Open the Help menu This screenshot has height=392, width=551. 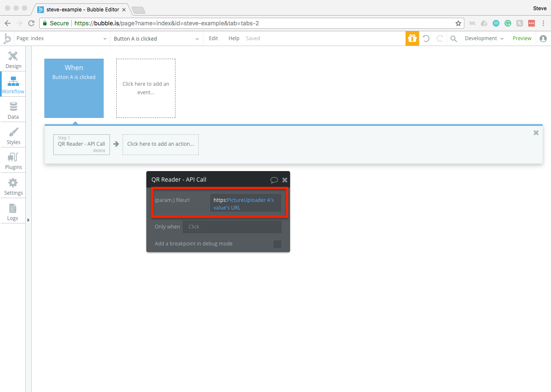(234, 38)
